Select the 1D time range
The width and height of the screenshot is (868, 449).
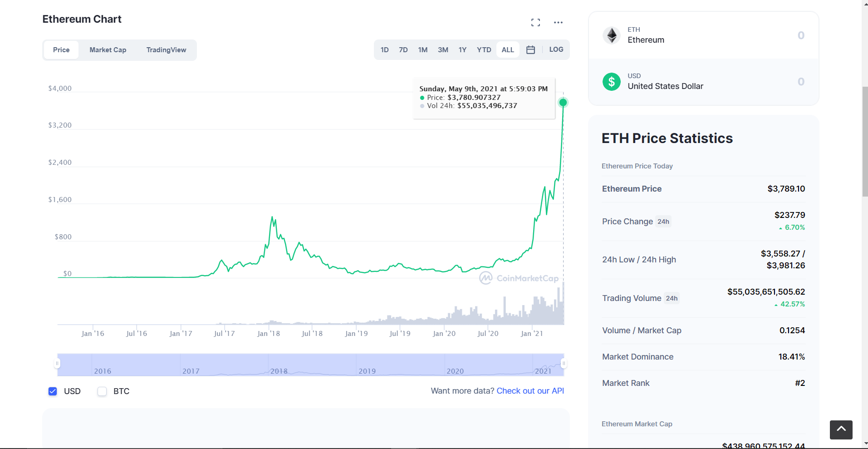(385, 50)
